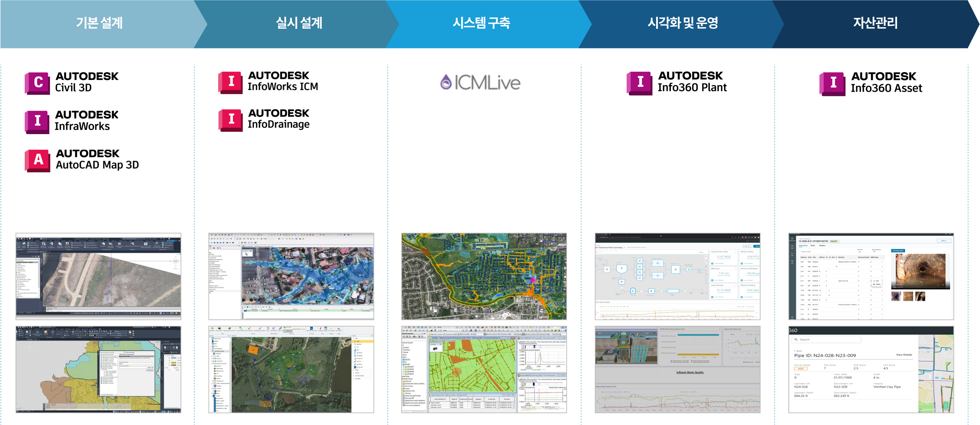980x425 pixels.
Task: Click the Search field in the 360 panel
Action: [x=827, y=339]
